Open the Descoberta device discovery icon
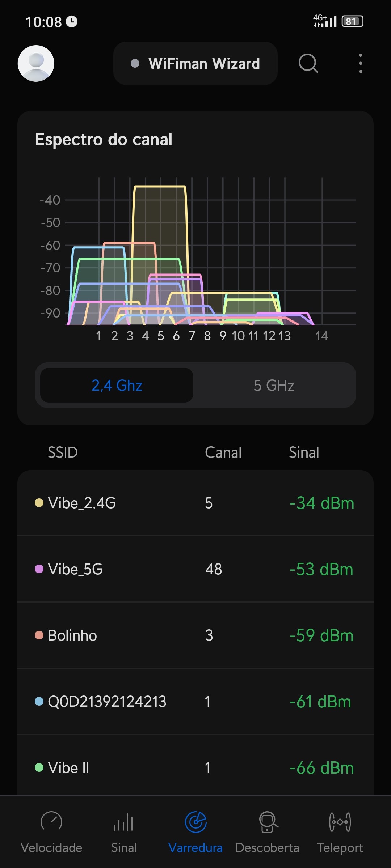This screenshot has width=391, height=868. 268,822
